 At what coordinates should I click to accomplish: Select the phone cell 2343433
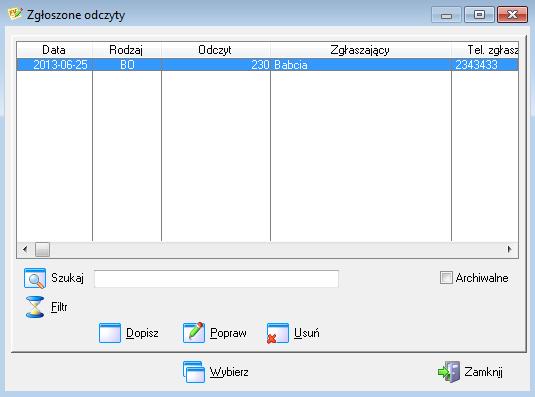pos(485,65)
